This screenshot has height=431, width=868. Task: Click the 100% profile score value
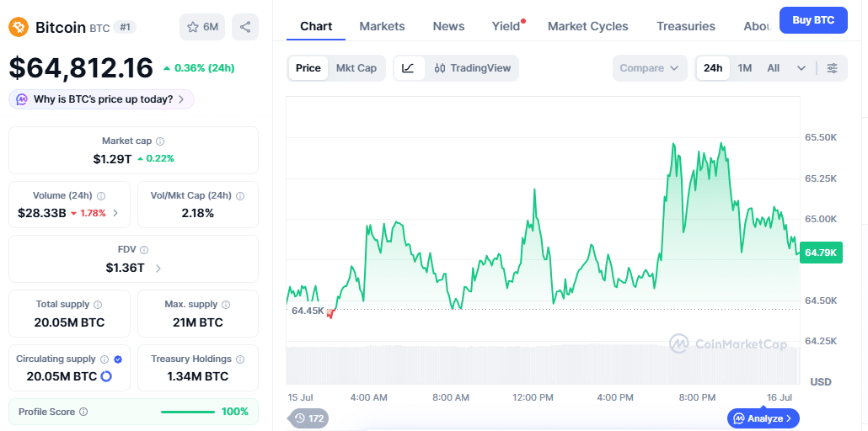[x=235, y=412]
